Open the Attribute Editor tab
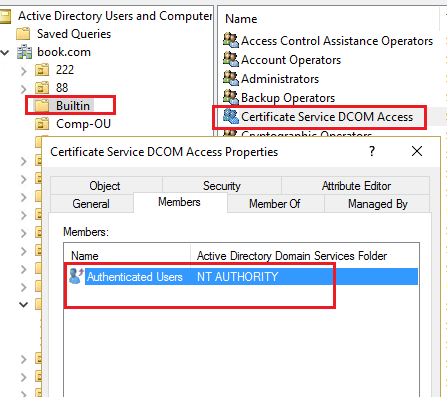Viewport: 447px width, 397px height. pos(356,186)
